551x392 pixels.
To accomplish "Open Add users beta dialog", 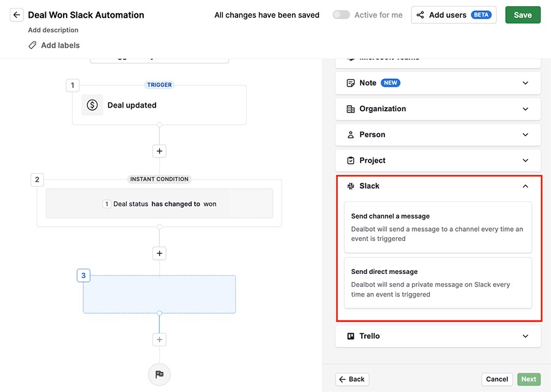I will (x=454, y=15).
